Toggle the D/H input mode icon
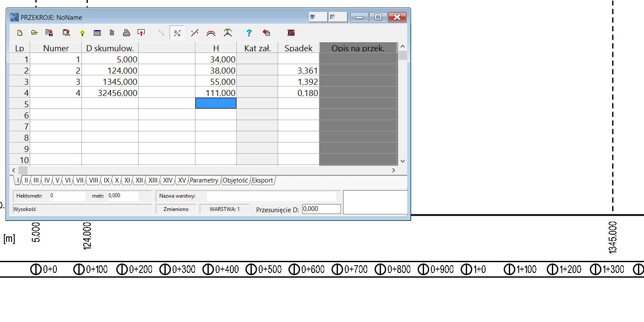This screenshot has height=322, width=644. (177, 33)
